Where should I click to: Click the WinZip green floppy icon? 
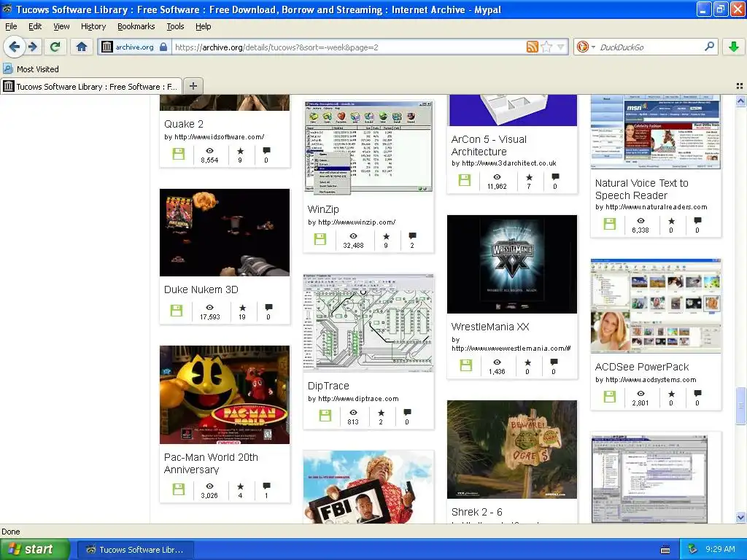coord(320,239)
